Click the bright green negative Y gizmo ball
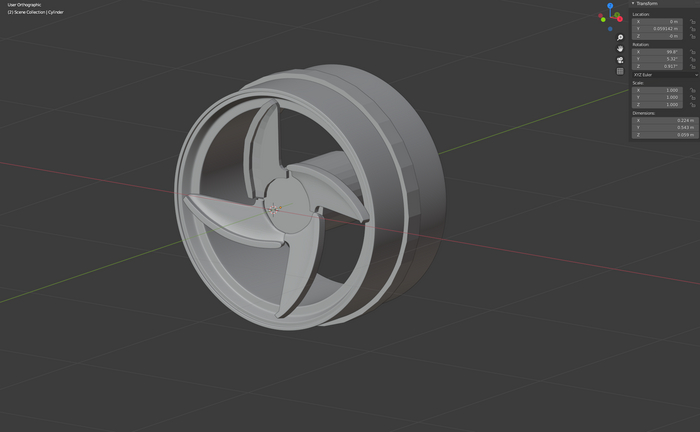700x432 pixels. (x=603, y=20)
